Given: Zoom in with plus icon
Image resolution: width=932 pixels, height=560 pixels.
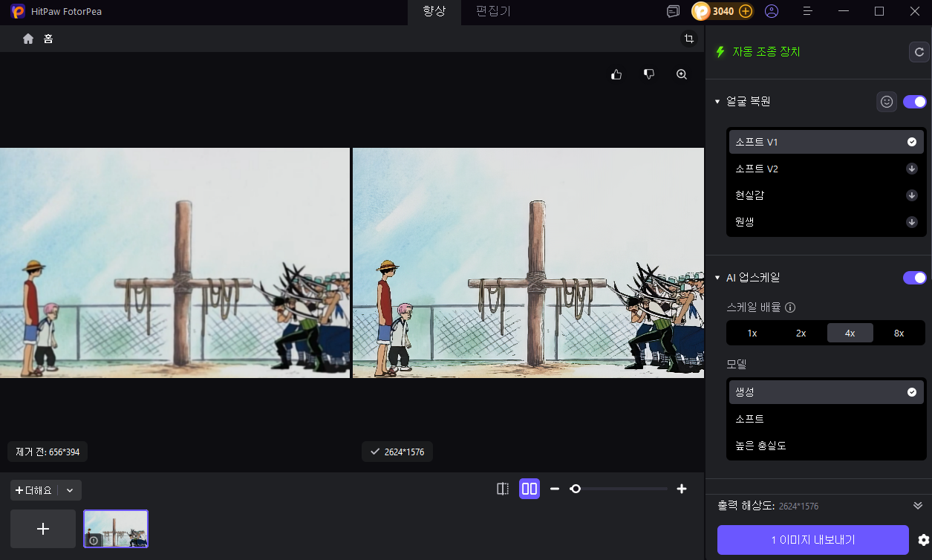Looking at the screenshot, I should tap(682, 489).
